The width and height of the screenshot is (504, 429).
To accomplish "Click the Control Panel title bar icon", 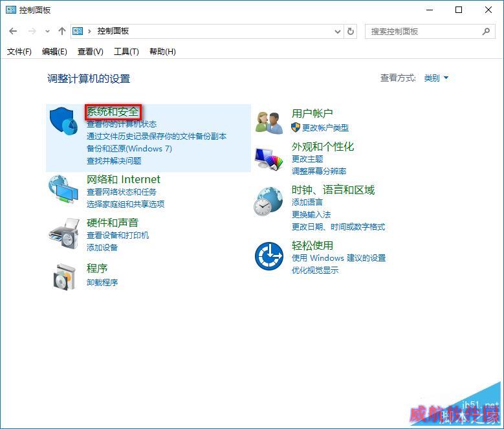I will [x=11, y=10].
